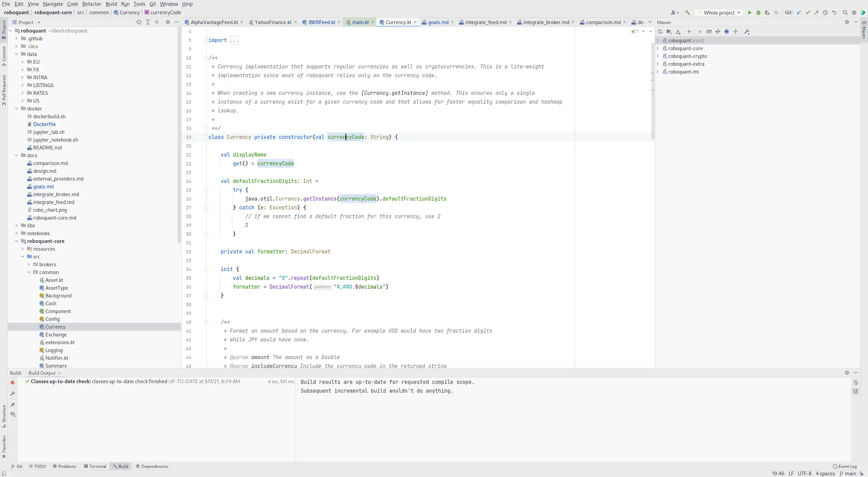
Task: Select the Search everywhere magnifier icon
Action: (x=845, y=12)
